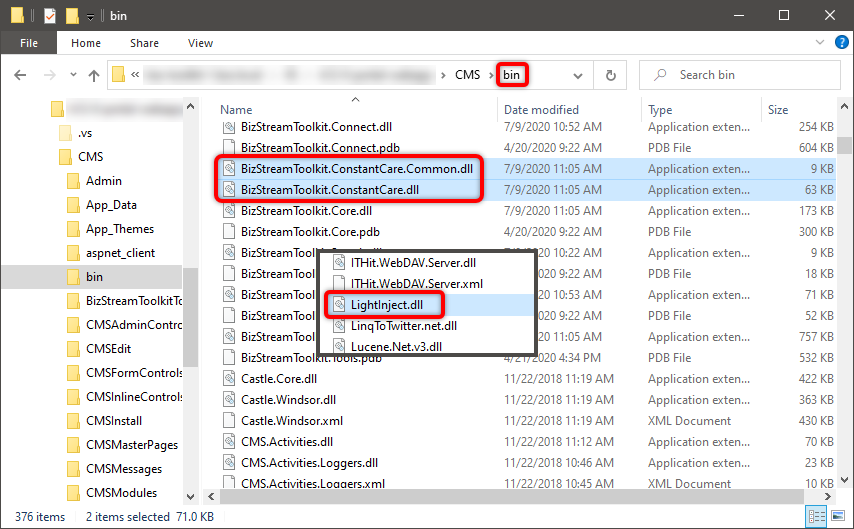The image size is (854, 529).
Task: Click file list horizontal scrollbar left arrow
Action: [x=211, y=496]
